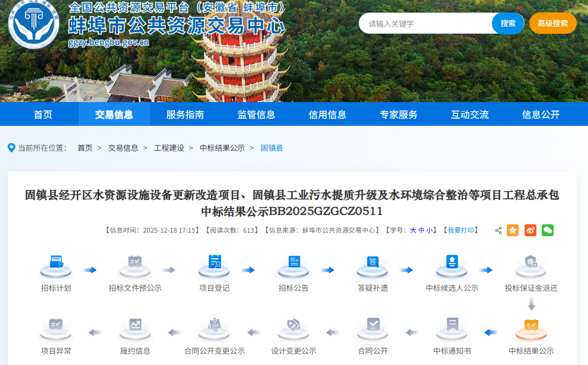Share to Weibo with red icon
This screenshot has width=588, height=365.
coord(530,230)
